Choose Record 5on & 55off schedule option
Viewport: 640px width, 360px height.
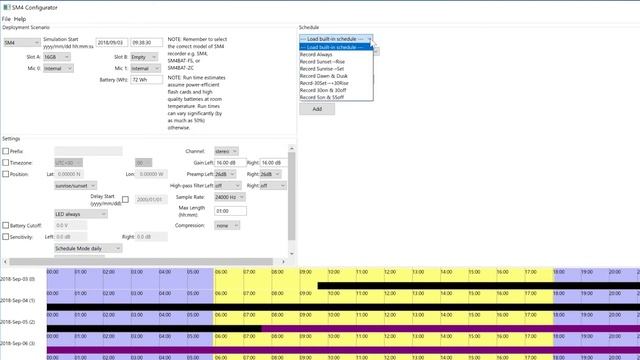tap(336, 97)
